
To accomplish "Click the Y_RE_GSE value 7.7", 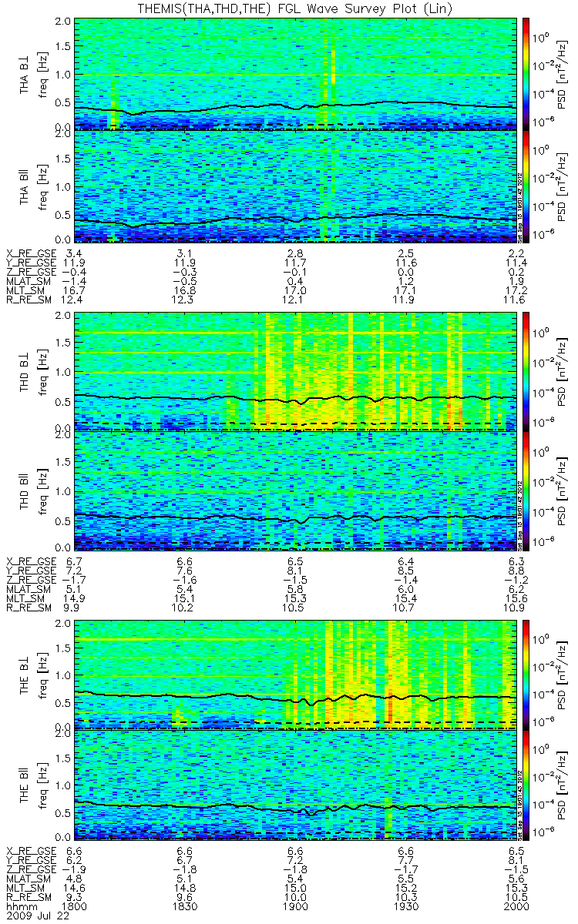I will click(405, 859).
